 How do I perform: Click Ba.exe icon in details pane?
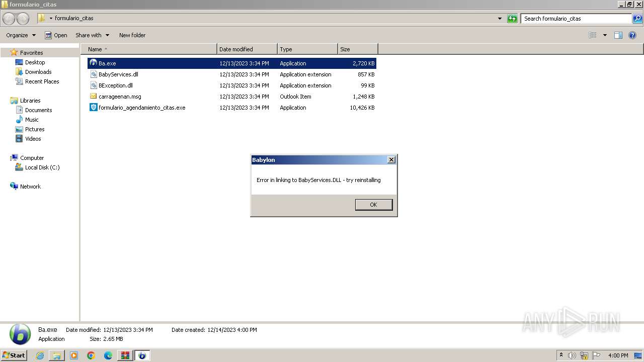(x=20, y=334)
